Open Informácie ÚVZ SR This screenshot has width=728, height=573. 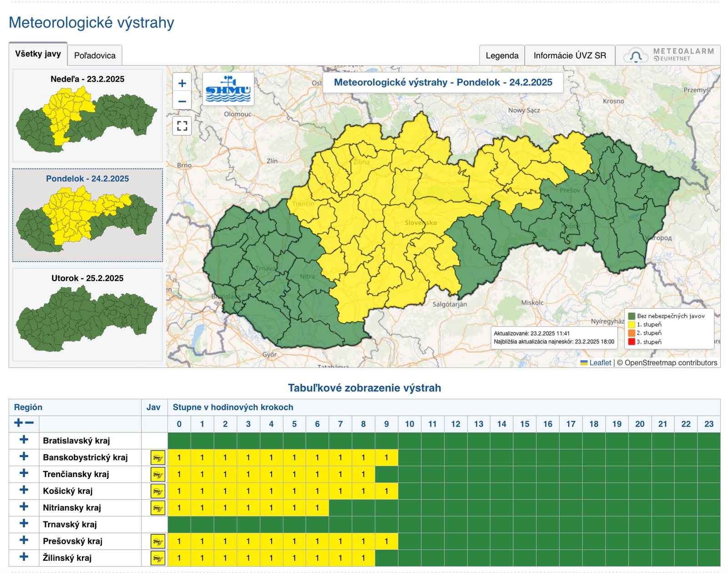point(570,55)
